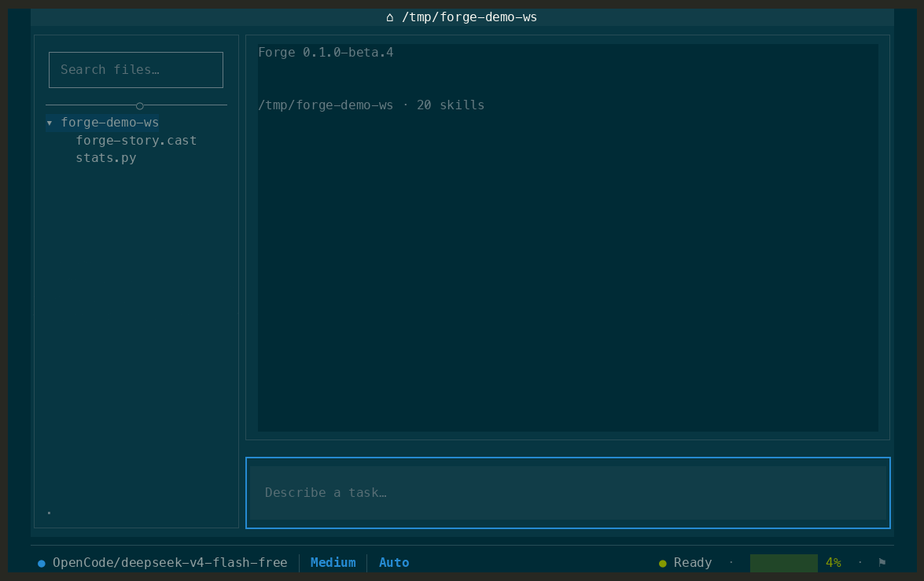
Task: Click the home icon in title bar
Action: [389, 17]
